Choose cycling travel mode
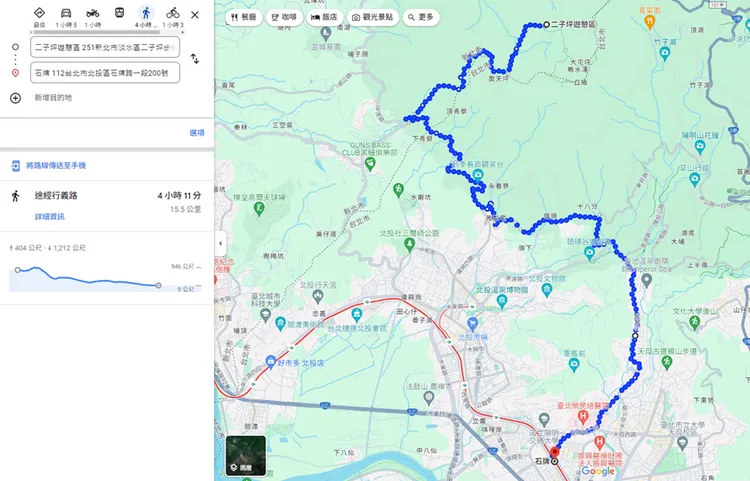This screenshot has width=750, height=481. 173,12
